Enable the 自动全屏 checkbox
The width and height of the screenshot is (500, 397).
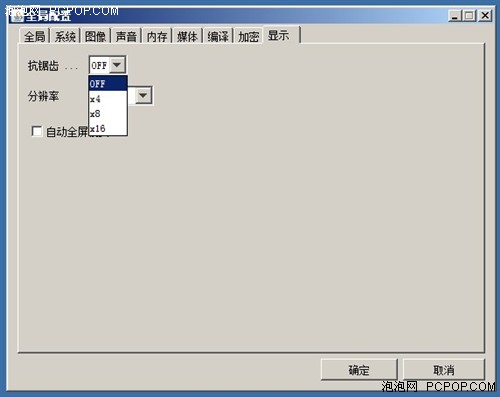(37, 131)
